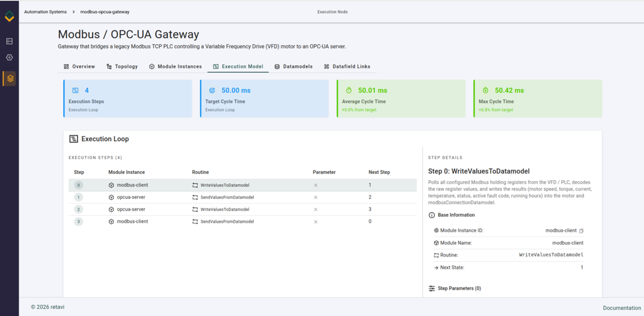The height and width of the screenshot is (316, 644).
Task: Click the 50.42 ms max cycle time value
Action: [509, 91]
